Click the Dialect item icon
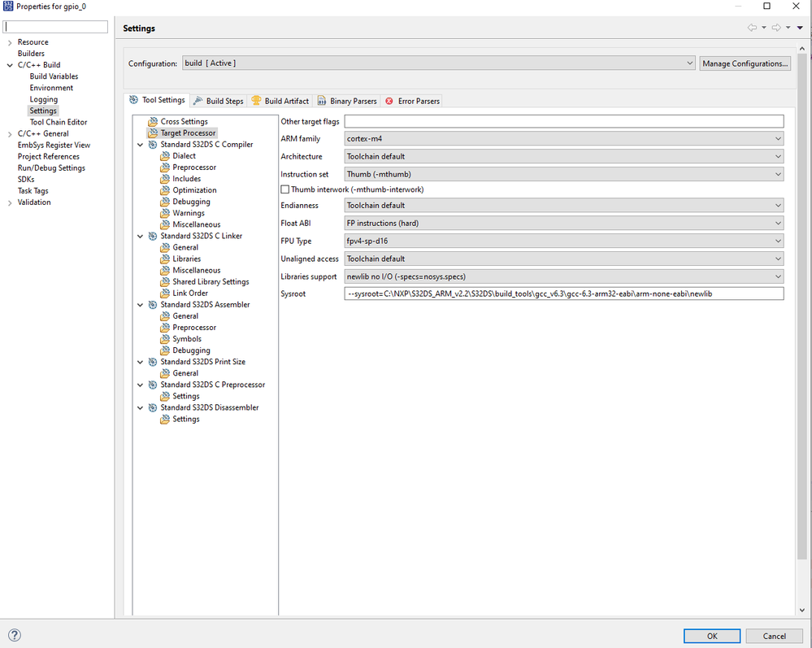Screen dimensions: 812x648 pos(165,156)
